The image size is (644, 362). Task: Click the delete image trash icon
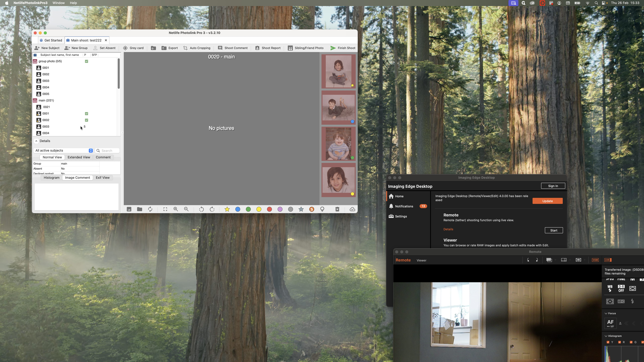point(337,209)
